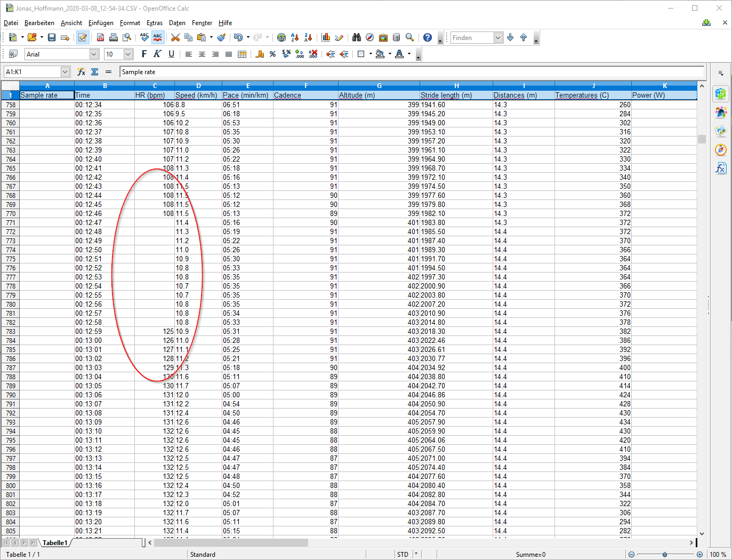Click the zoom slider handle
Screen dimensions: 732x560
pos(665,555)
